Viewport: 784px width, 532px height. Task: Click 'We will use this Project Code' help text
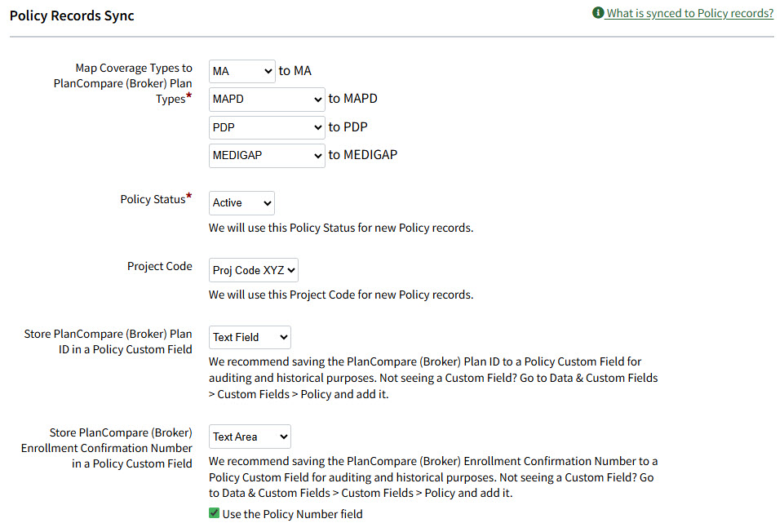coord(341,295)
